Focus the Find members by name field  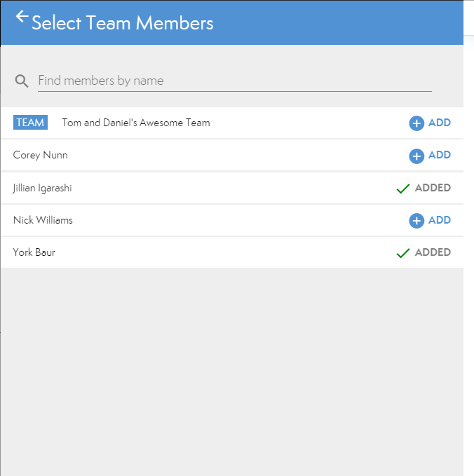(234, 81)
